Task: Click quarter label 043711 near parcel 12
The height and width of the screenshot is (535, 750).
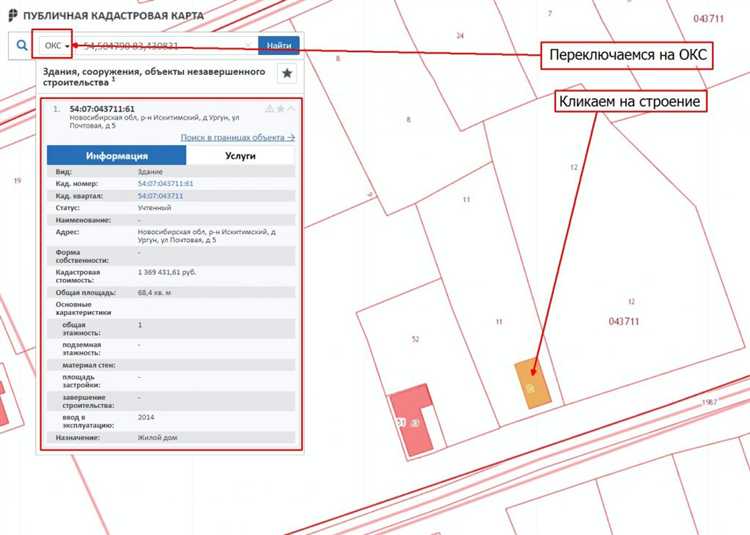Action: coord(623,321)
